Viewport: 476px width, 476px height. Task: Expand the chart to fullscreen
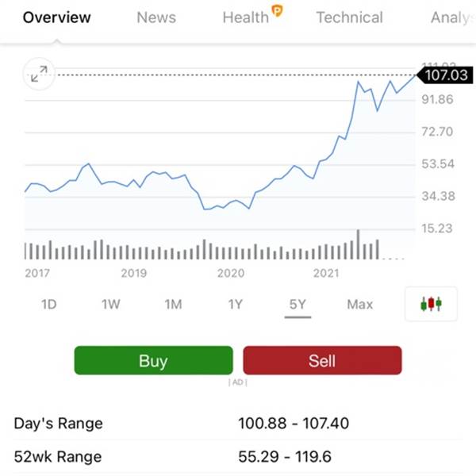[x=39, y=75]
